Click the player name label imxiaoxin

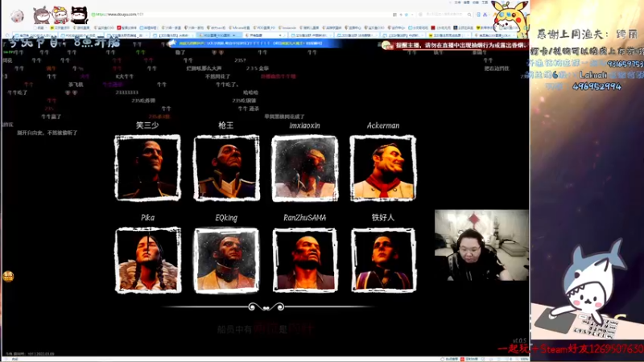(x=304, y=125)
